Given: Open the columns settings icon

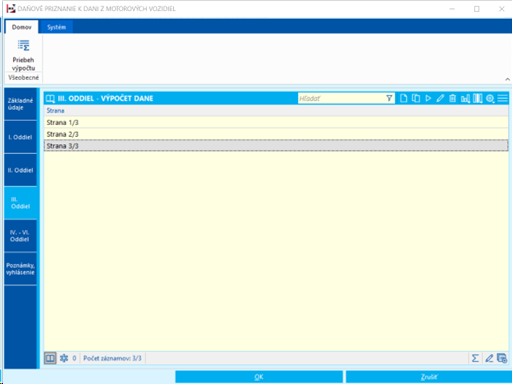Looking at the screenshot, I should (x=478, y=98).
